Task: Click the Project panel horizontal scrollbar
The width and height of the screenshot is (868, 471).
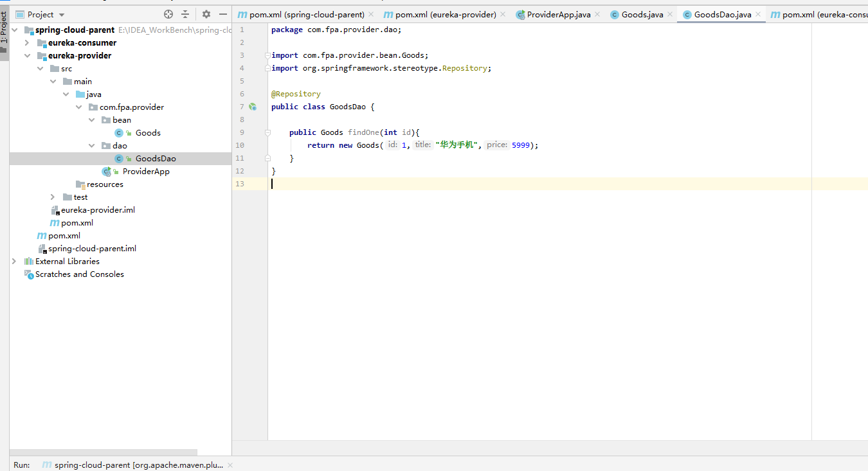Action: (x=104, y=452)
